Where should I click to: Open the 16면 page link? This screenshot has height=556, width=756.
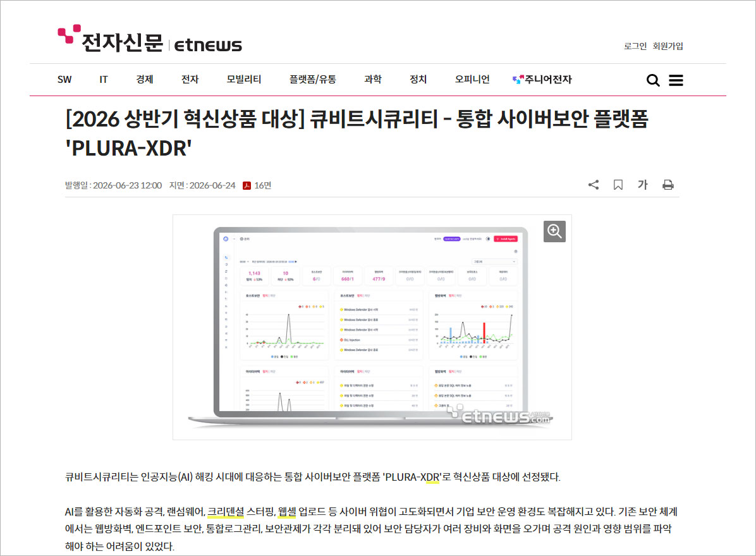(263, 186)
